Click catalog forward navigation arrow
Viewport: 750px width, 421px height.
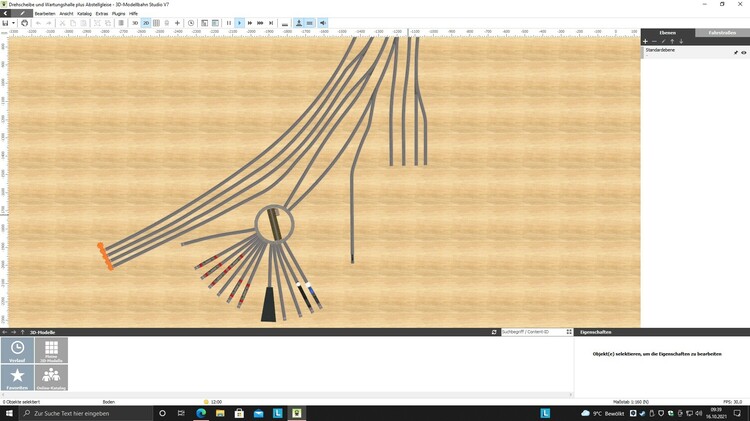13,332
